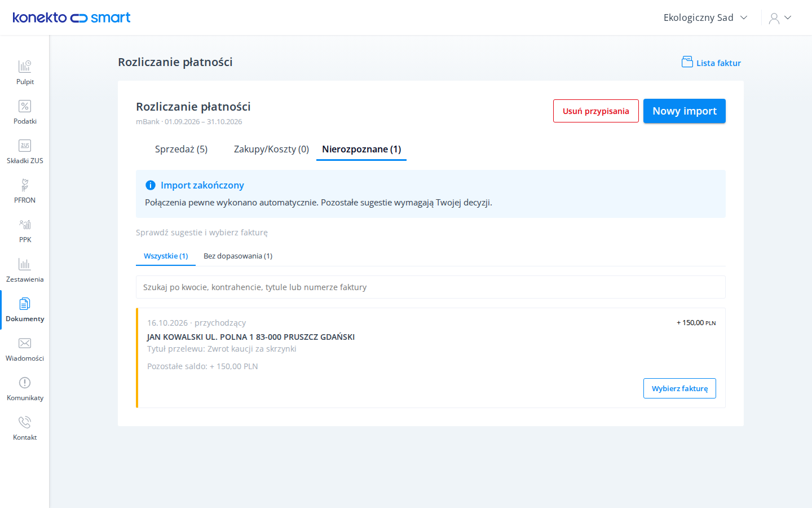Open Zestawienia reports icon
Screen dimensions: 812x508
tap(25, 264)
